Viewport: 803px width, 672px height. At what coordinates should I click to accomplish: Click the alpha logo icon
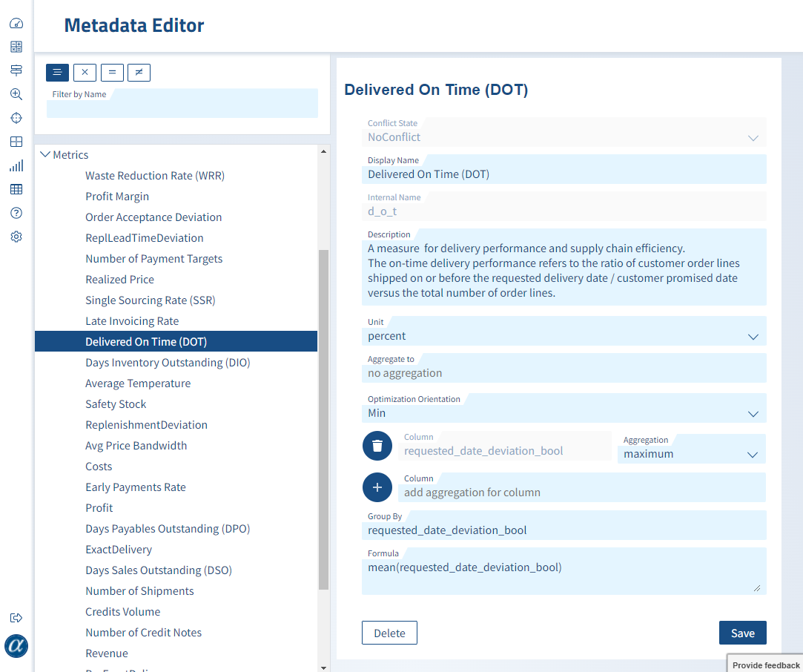[x=16, y=646]
